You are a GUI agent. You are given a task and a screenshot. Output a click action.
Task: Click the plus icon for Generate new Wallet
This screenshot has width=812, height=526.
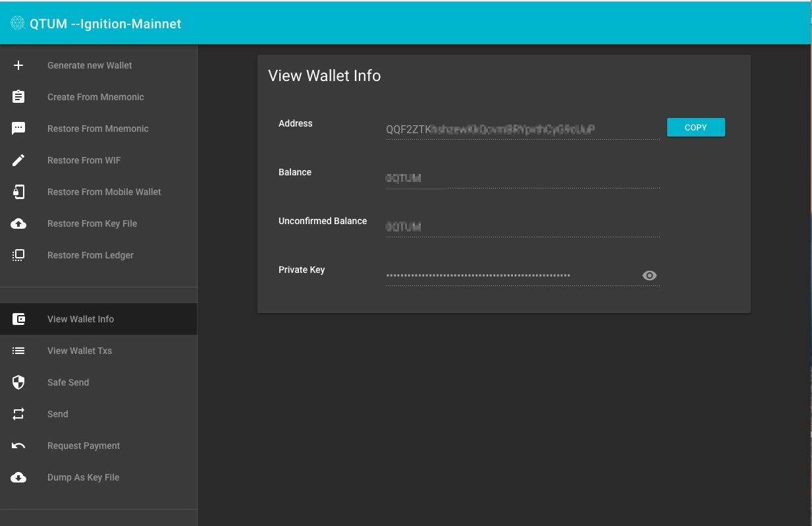click(x=18, y=65)
